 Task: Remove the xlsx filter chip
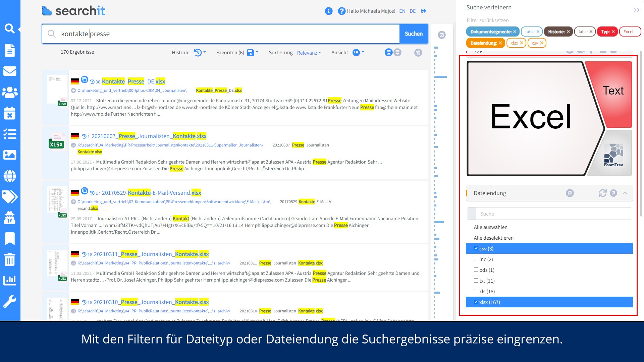pyautogui.click(x=522, y=43)
